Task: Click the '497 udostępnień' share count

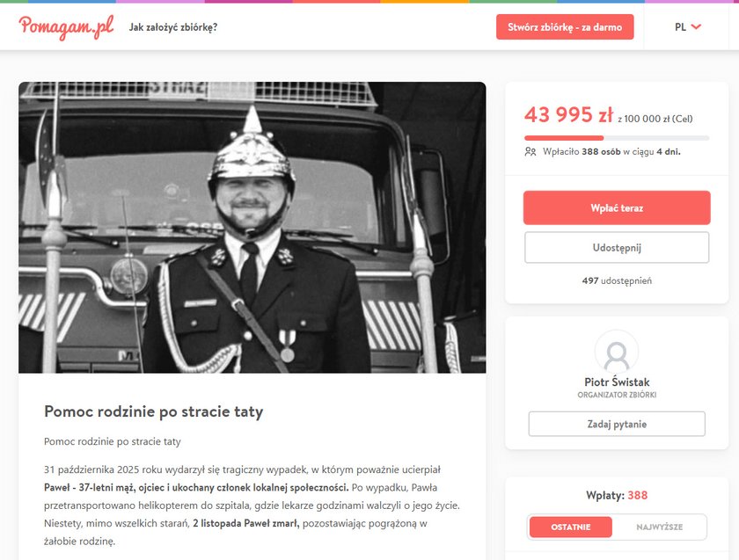Action: tap(617, 280)
